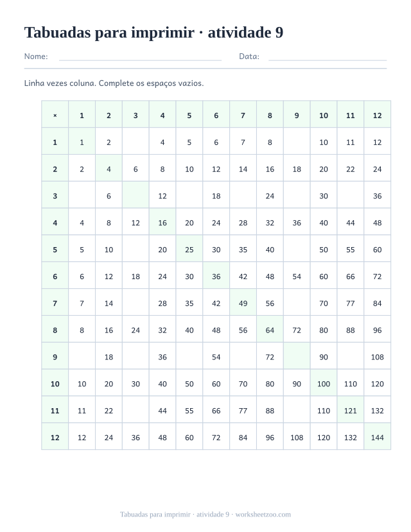Select the cell showing 121
This screenshot has width=411, height=532.
(x=351, y=411)
